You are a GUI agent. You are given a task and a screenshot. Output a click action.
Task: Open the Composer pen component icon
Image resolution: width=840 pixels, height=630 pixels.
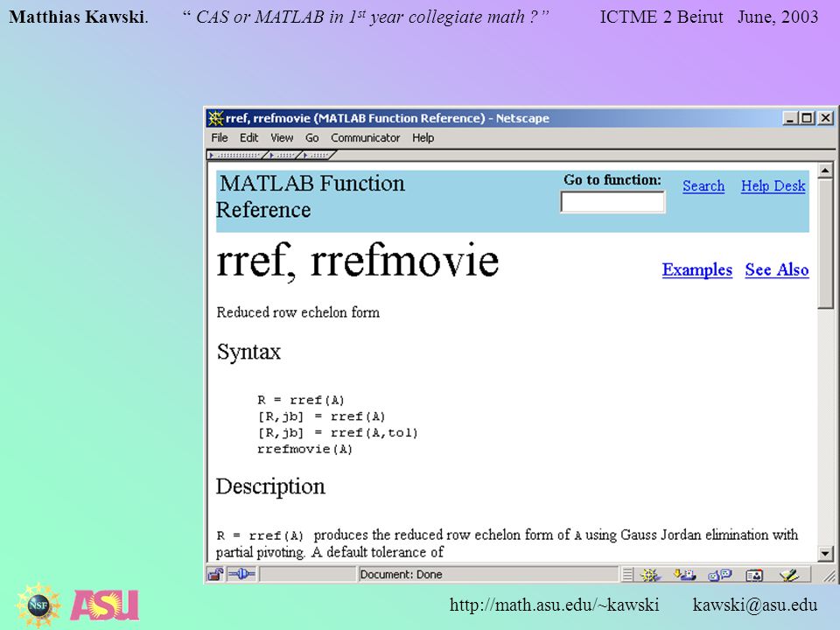(x=788, y=575)
